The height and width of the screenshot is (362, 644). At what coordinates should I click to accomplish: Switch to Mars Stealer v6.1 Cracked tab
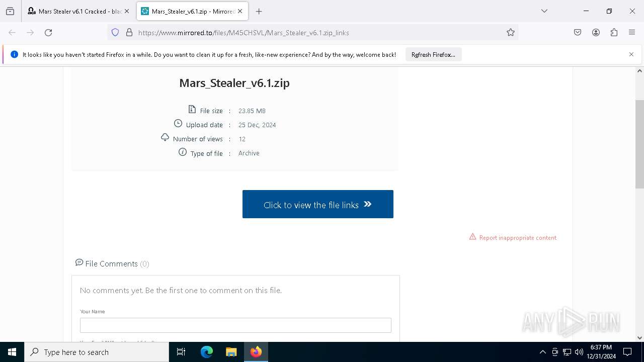click(74, 11)
